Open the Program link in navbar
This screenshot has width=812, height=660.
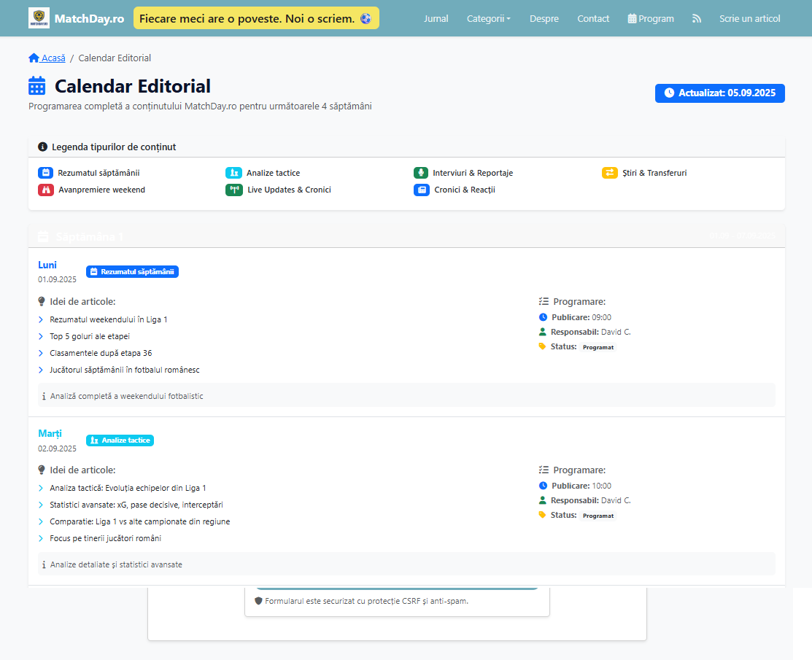coord(651,18)
